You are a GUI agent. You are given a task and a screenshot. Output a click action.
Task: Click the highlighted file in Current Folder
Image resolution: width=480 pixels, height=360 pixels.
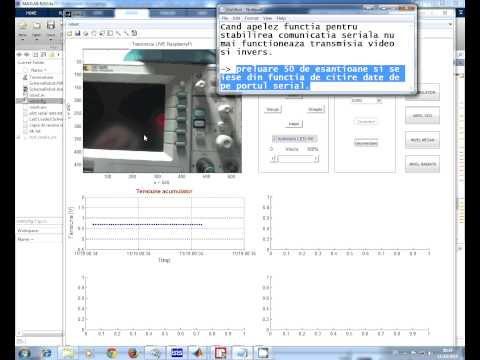(x=39, y=101)
